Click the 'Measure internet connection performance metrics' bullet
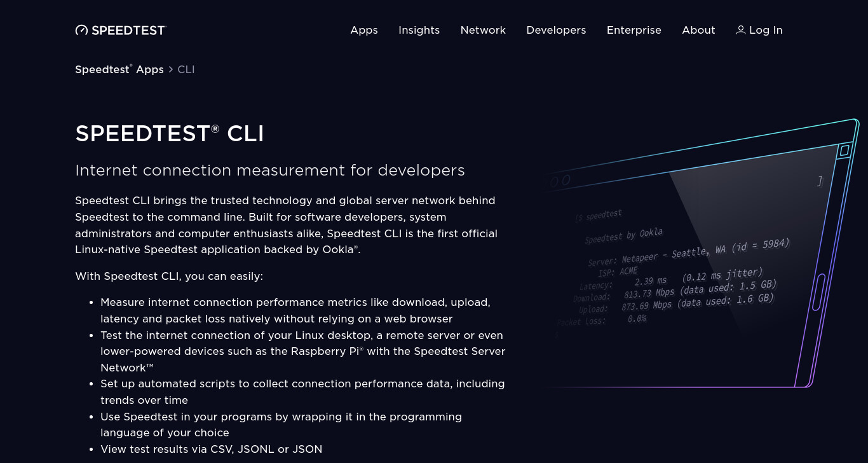The image size is (868, 463). [x=295, y=310]
